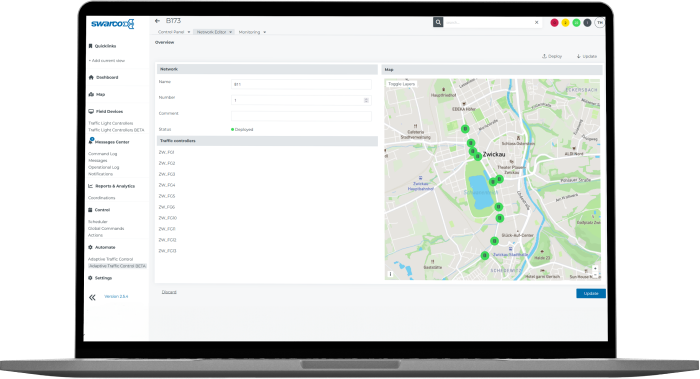The image size is (700, 379).
Task: Click the Number field stepper arrows
Action: click(366, 100)
